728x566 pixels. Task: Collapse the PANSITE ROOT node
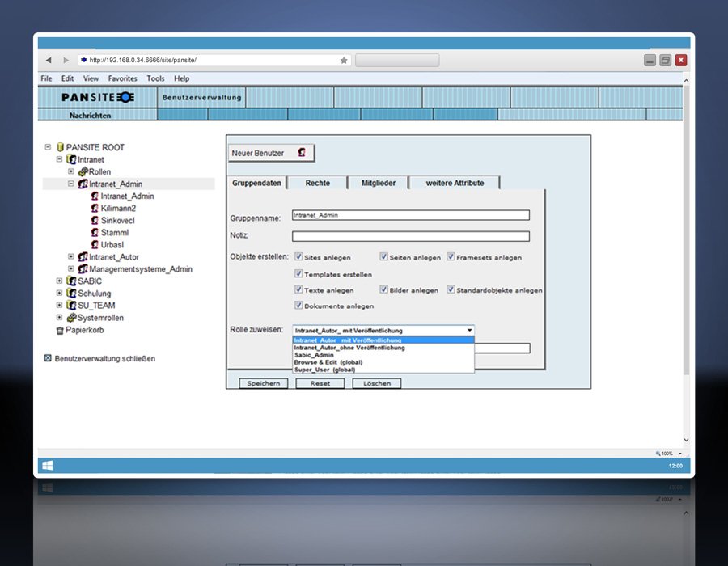point(48,147)
